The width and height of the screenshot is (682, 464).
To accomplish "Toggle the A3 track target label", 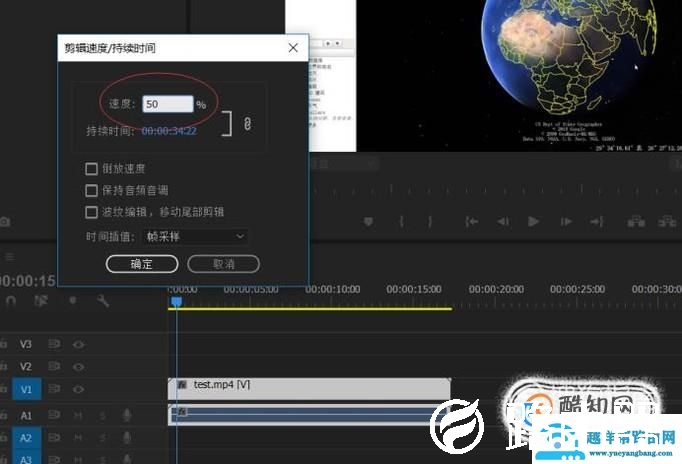I will tap(27, 458).
